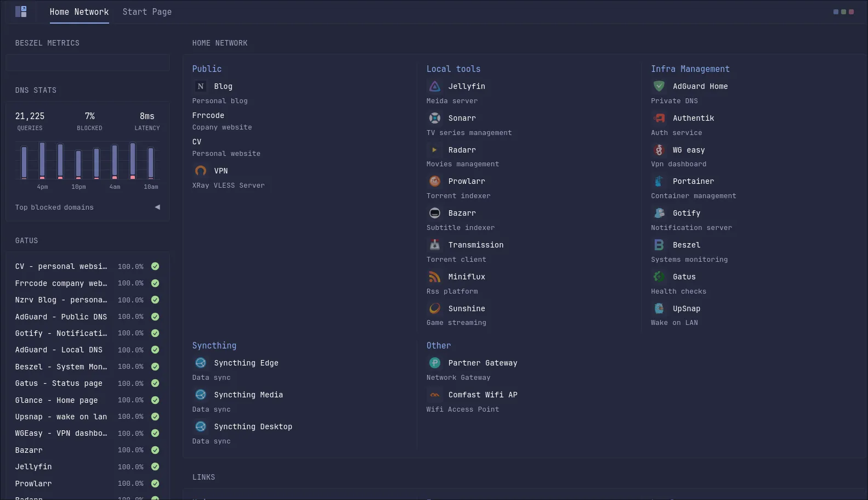Open Upsnap - wake on lan entry
This screenshot has height=500, width=868.
61,417
